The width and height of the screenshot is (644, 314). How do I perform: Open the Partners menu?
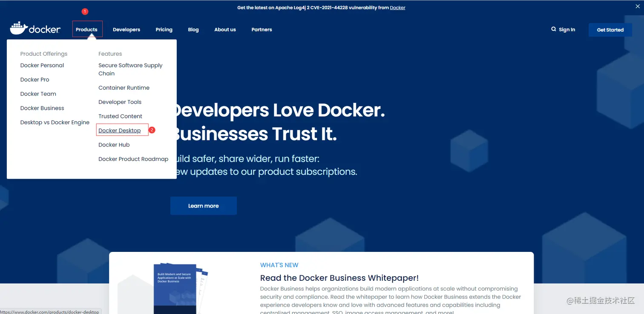(262, 29)
